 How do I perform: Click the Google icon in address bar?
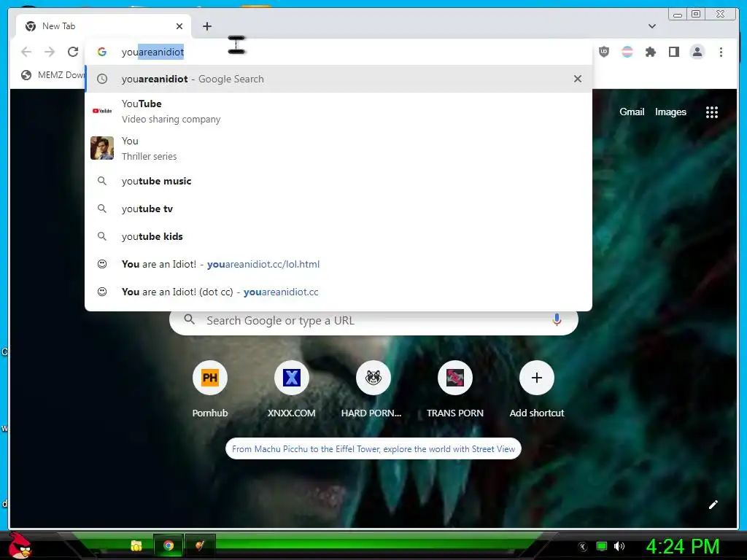(x=102, y=52)
